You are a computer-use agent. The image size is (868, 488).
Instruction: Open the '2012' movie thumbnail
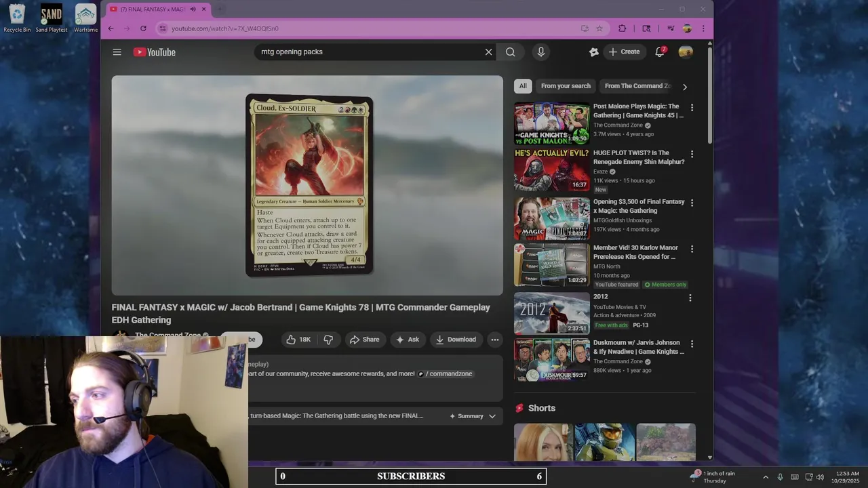(x=552, y=313)
